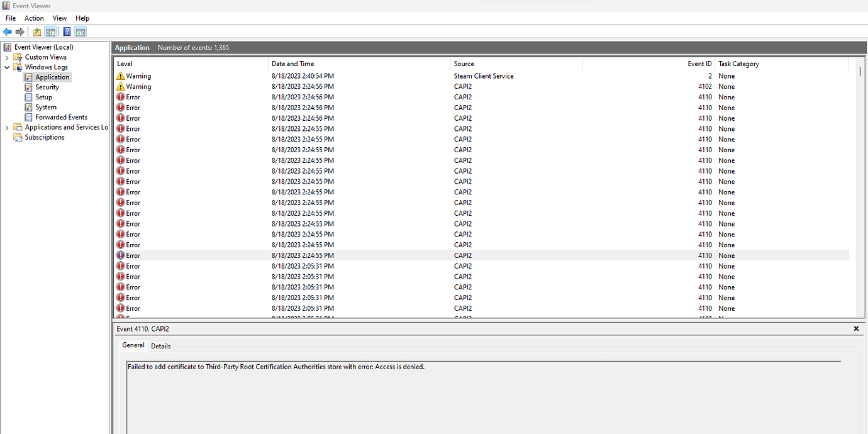Screen dimensions: 868x434
Task: Click the blue Help question mark icon
Action: tap(67, 31)
